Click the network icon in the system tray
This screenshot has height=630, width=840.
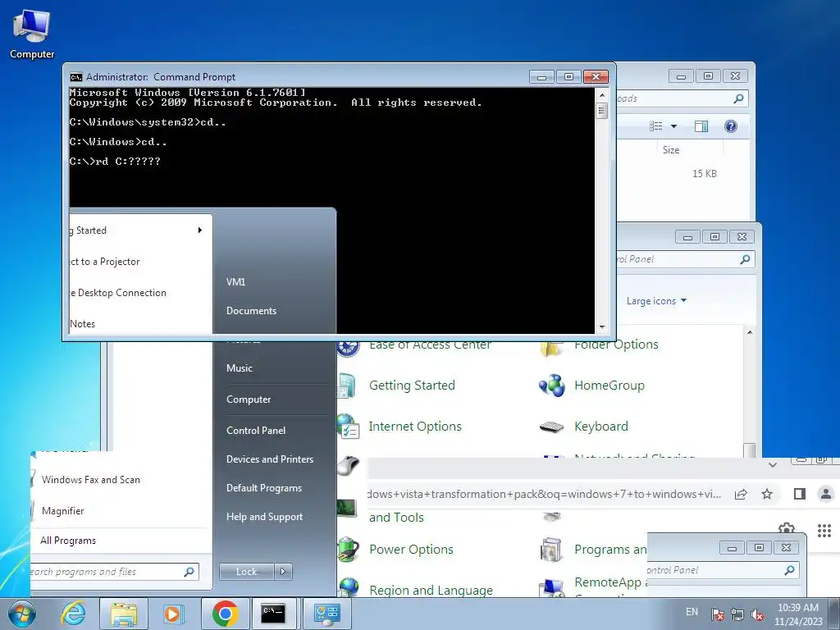pyautogui.click(x=737, y=614)
